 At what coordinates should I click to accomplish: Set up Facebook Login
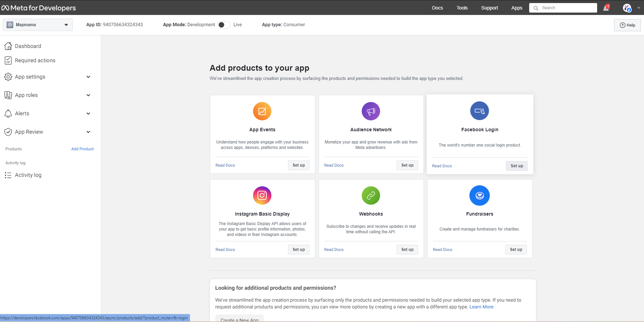tap(517, 166)
